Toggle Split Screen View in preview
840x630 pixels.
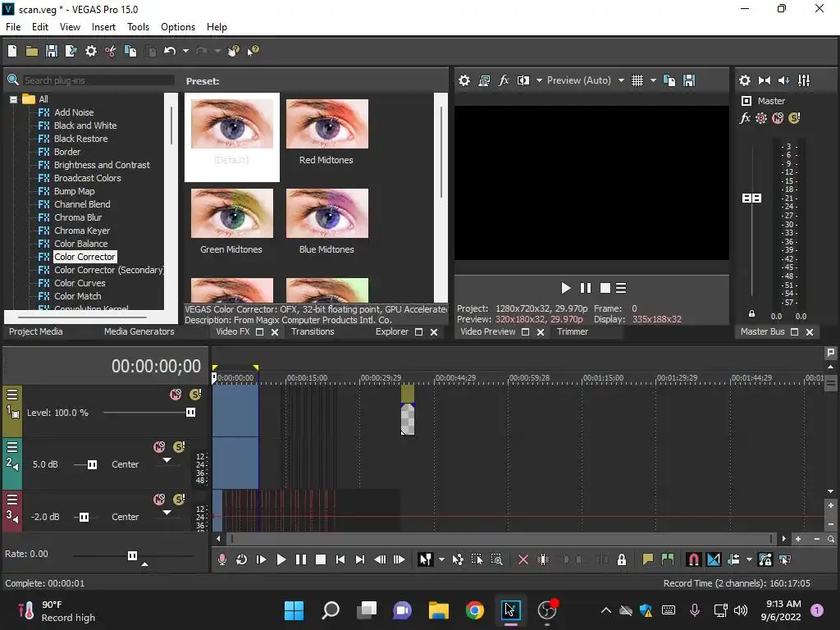[523, 80]
